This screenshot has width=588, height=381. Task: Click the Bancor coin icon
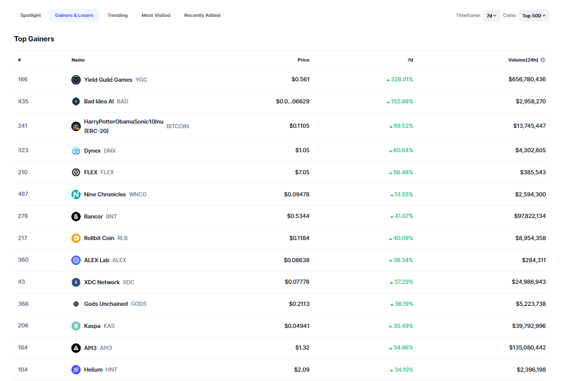point(76,217)
